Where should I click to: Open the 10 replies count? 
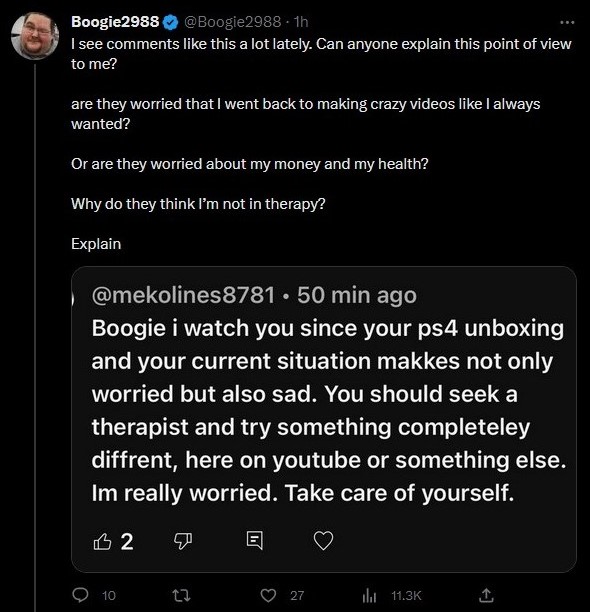109,595
